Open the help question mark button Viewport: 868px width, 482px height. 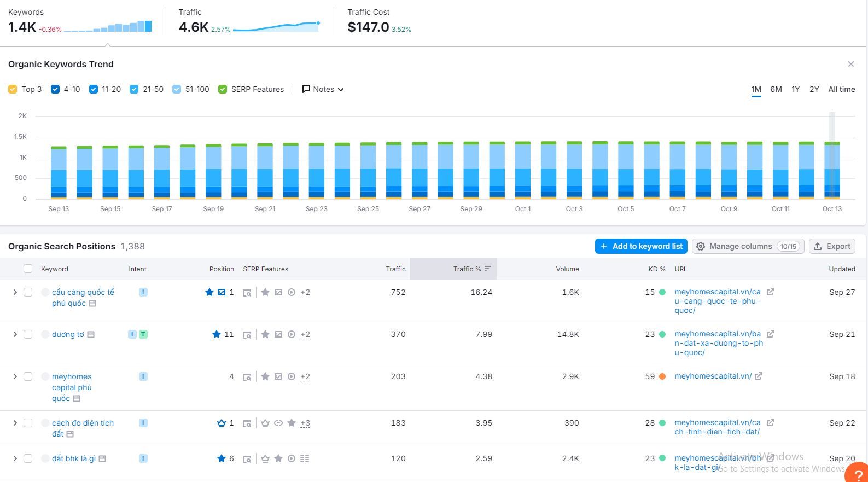[x=858, y=473]
